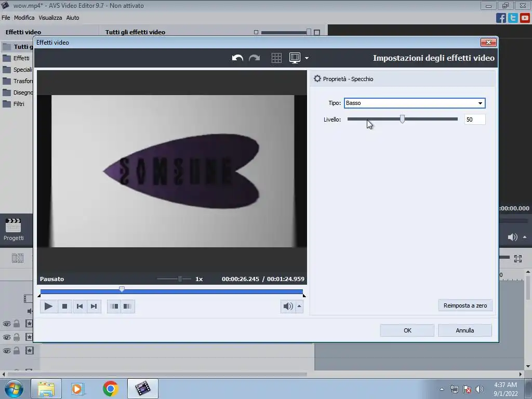
Task: Click the mark-in trim button
Action: (x=115, y=307)
